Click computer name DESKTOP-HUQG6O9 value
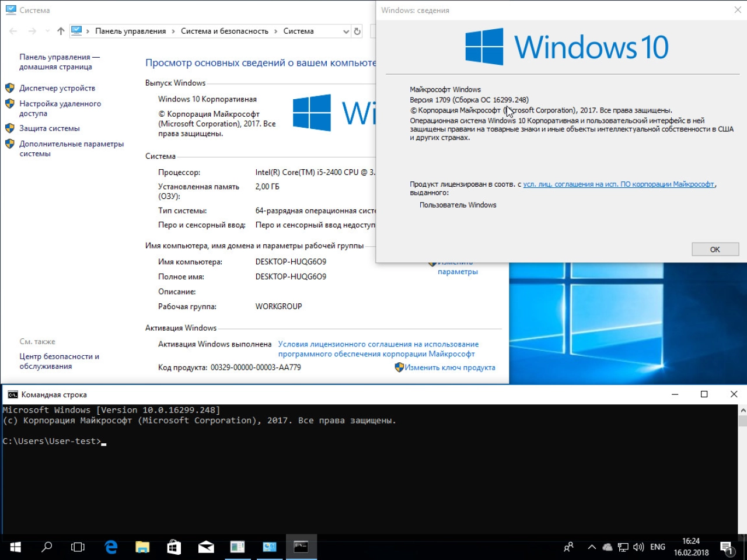 click(291, 262)
